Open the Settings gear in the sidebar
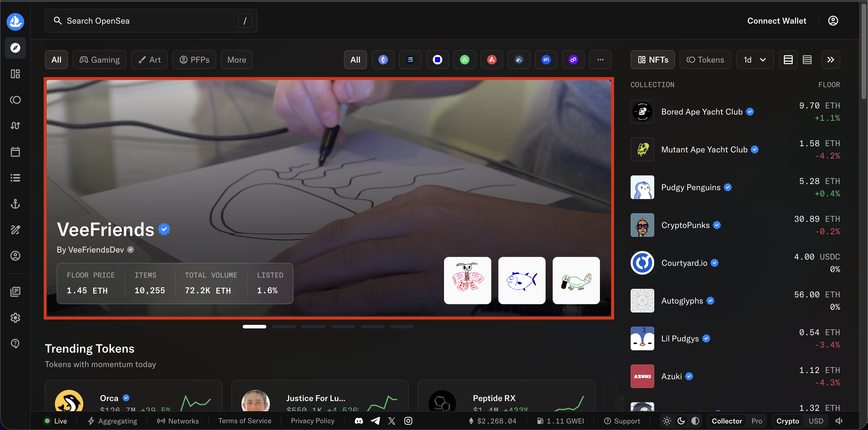 (x=15, y=317)
